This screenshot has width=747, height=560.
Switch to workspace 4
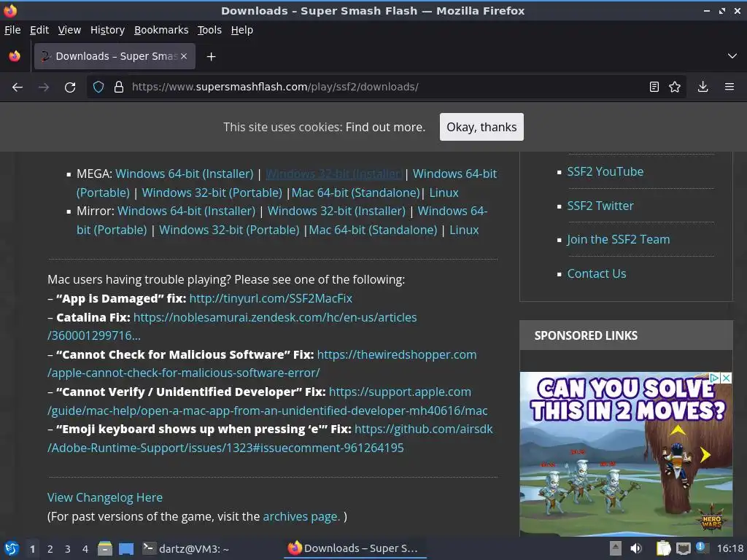[85, 549]
